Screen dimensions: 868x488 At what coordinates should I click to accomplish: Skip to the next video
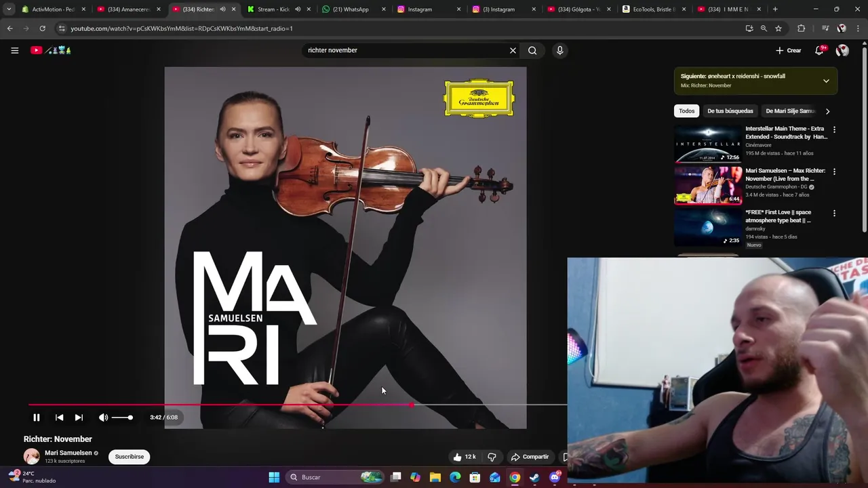click(x=79, y=418)
